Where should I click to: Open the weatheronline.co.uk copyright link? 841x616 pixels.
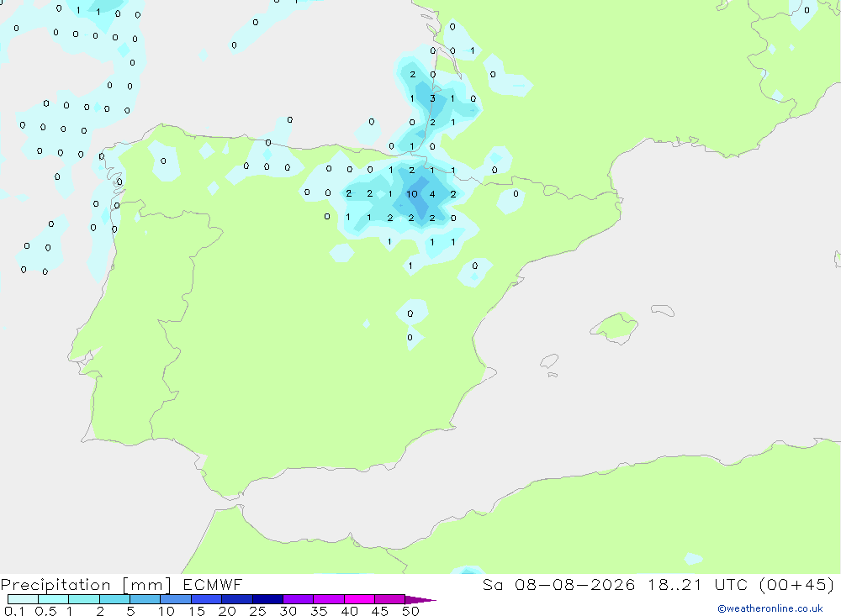pos(770,608)
